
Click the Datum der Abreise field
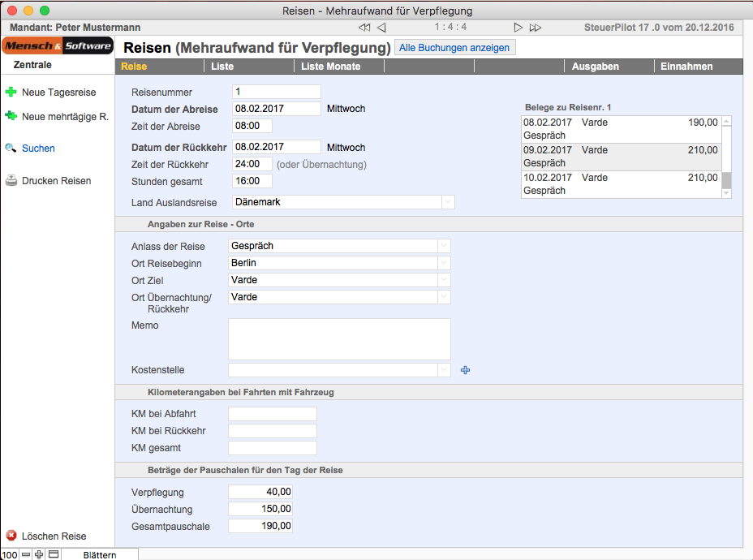[x=277, y=109]
